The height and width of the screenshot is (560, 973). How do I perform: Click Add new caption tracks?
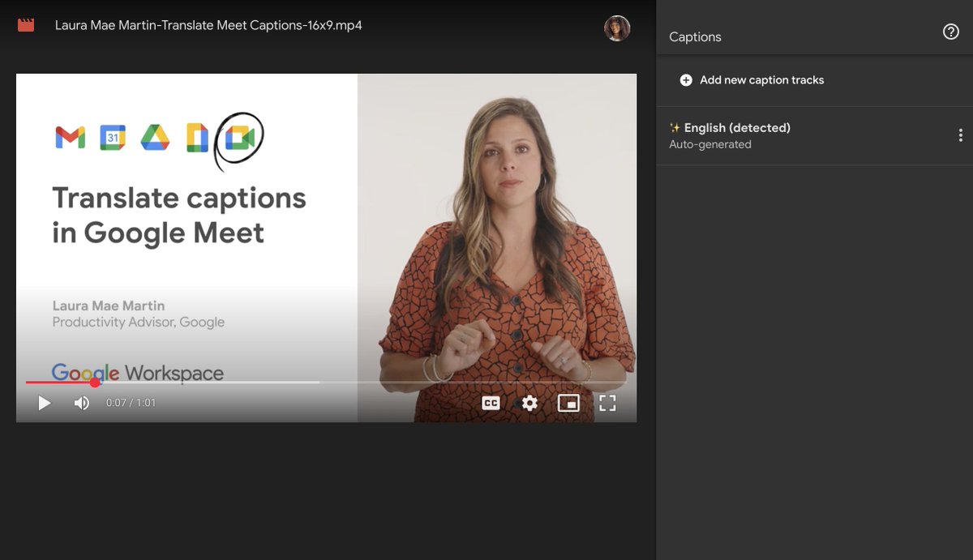tap(752, 80)
